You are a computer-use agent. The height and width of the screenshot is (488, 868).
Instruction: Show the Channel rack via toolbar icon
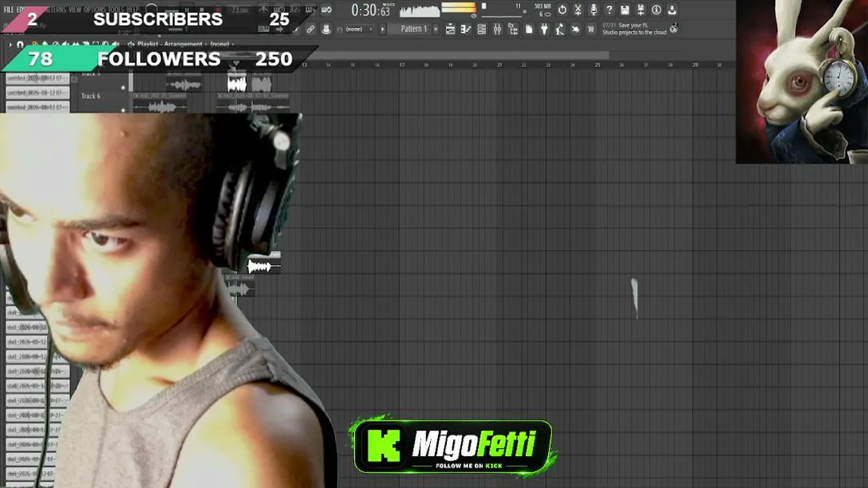click(481, 29)
